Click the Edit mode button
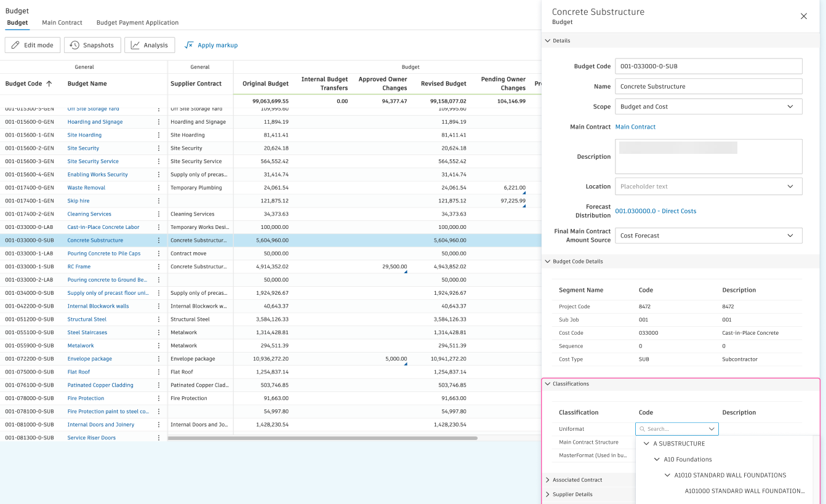826x504 pixels. [x=33, y=45]
